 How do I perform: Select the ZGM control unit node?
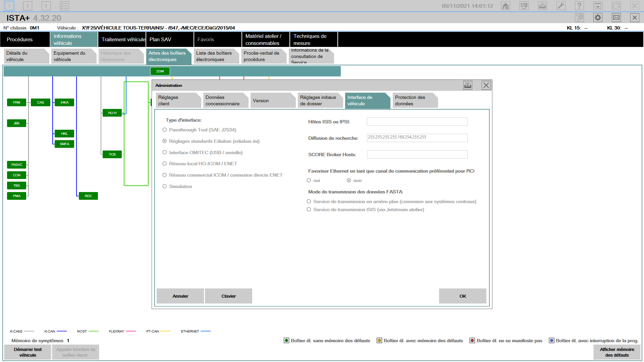[160, 71]
